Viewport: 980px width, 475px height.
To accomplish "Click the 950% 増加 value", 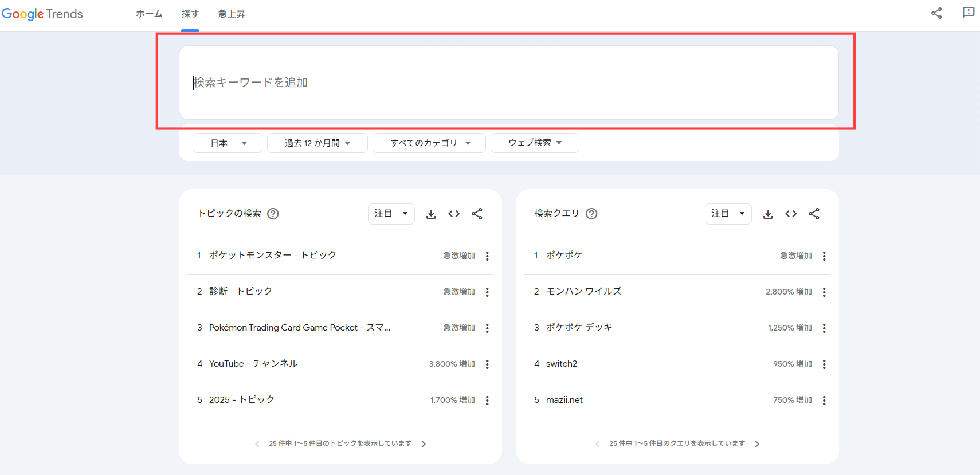I will (793, 364).
